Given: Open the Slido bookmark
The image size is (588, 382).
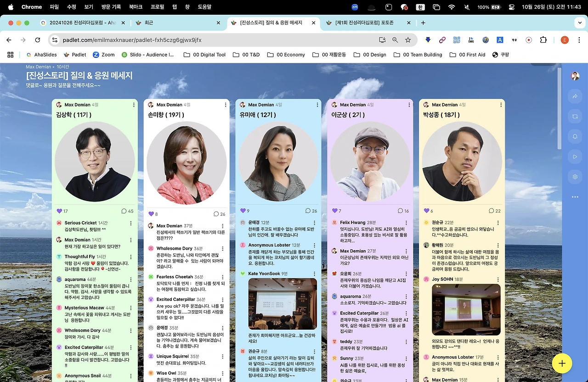Looking at the screenshot, I should coord(147,55).
